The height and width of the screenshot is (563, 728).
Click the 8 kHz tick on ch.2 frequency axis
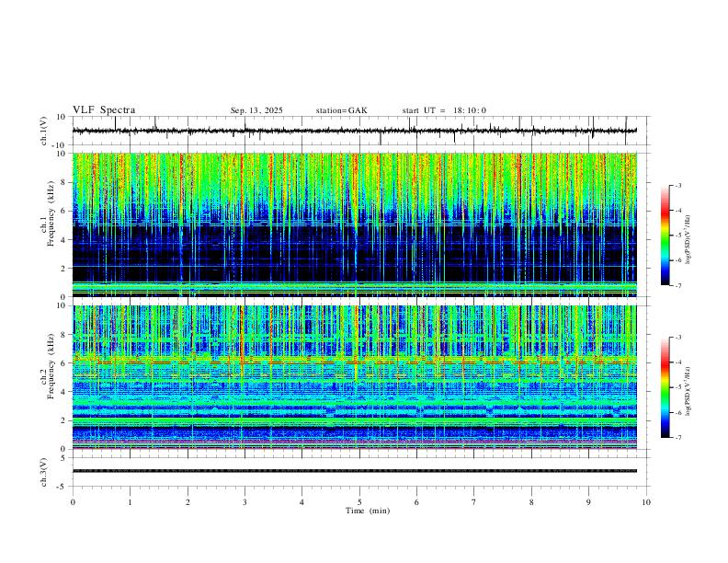(x=63, y=335)
